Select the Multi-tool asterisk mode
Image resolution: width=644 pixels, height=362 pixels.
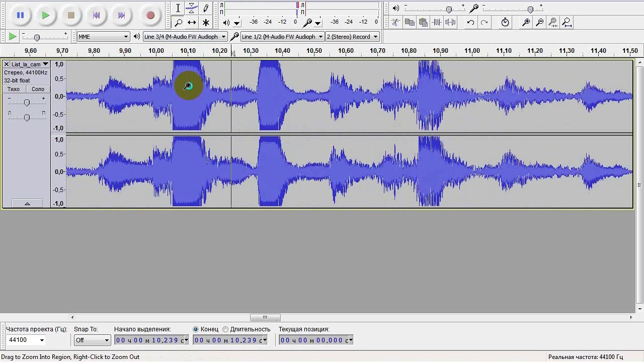tap(206, 22)
